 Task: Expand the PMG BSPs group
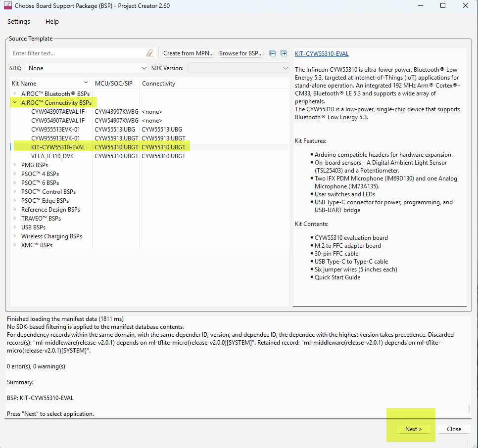coord(15,165)
